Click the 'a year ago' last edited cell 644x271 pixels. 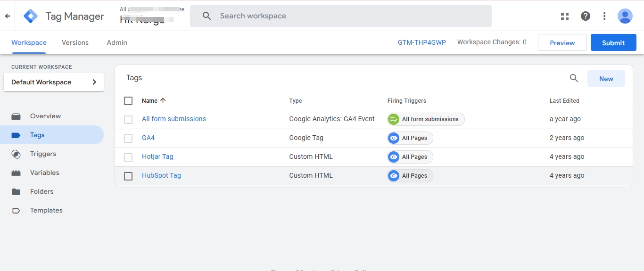coord(565,119)
